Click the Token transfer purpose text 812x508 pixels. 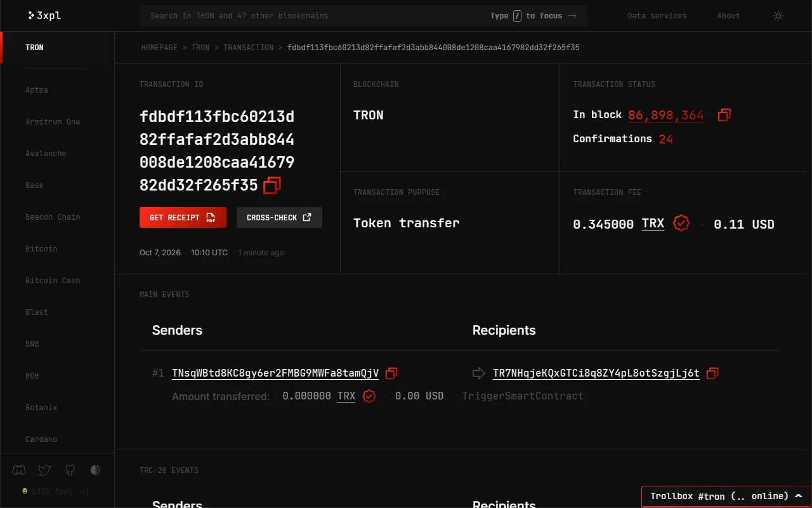coord(407,224)
